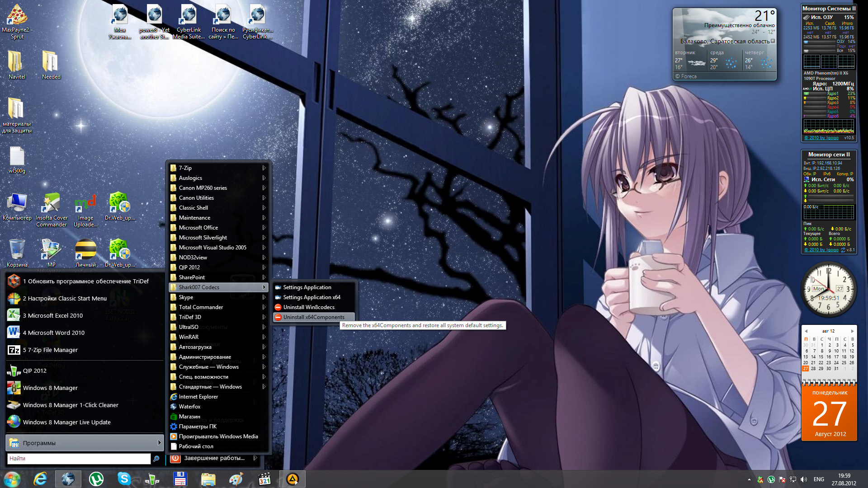
Task: Open Total Commander floppy disk taskbar icon
Action: pos(180,479)
